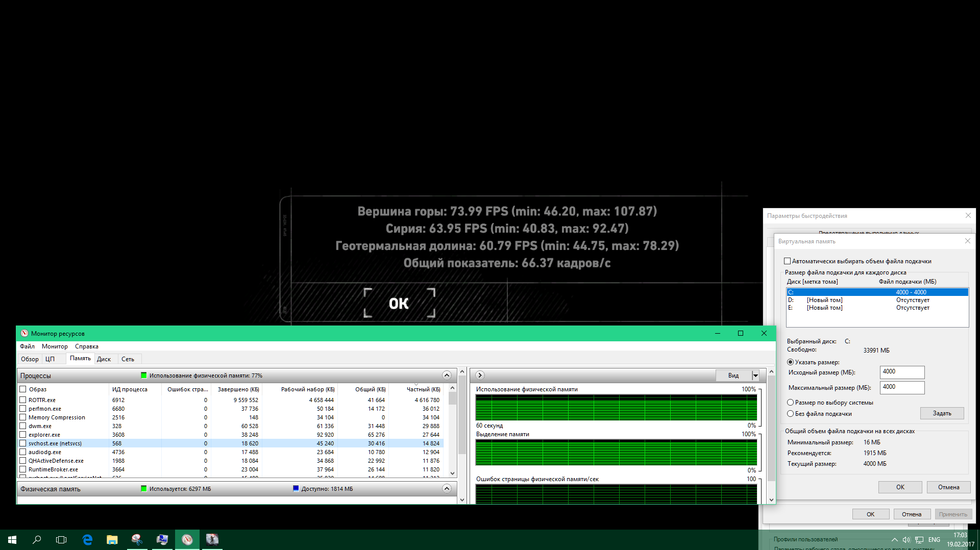Open the pinned Snipping Tool taskbar icon
The width and height of the screenshot is (980, 550).
[137, 540]
